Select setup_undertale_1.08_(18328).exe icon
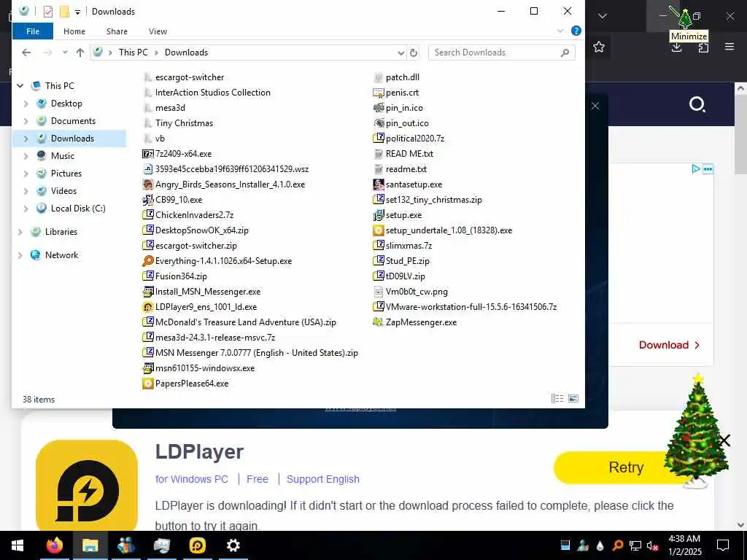Screen dimensions: 747x560 click(379, 230)
